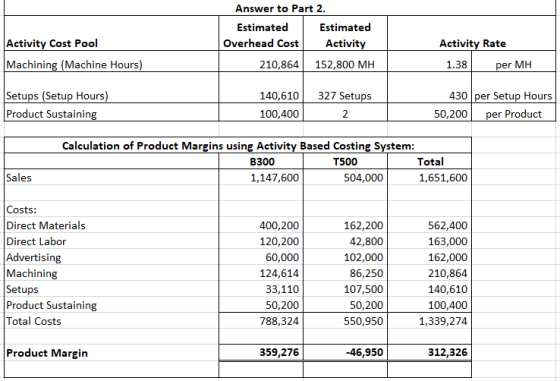Click the 50,200 activity rate cell
This screenshot has height=381, width=560.
coord(430,112)
